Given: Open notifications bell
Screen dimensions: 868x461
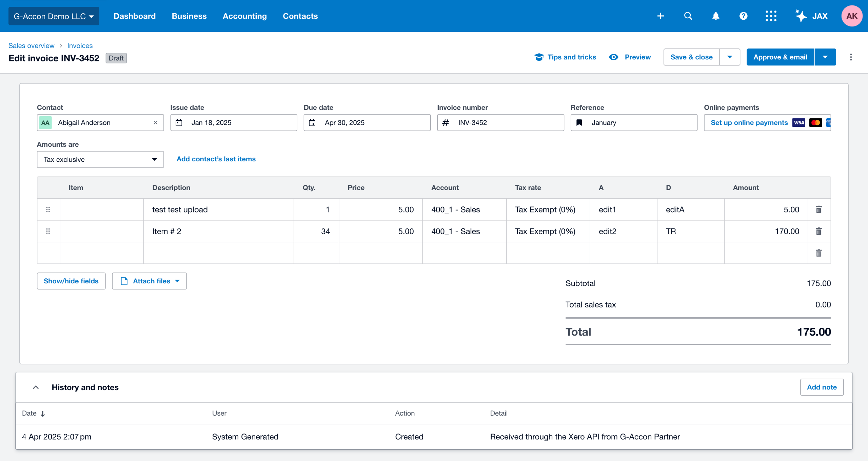Looking at the screenshot, I should (x=715, y=16).
